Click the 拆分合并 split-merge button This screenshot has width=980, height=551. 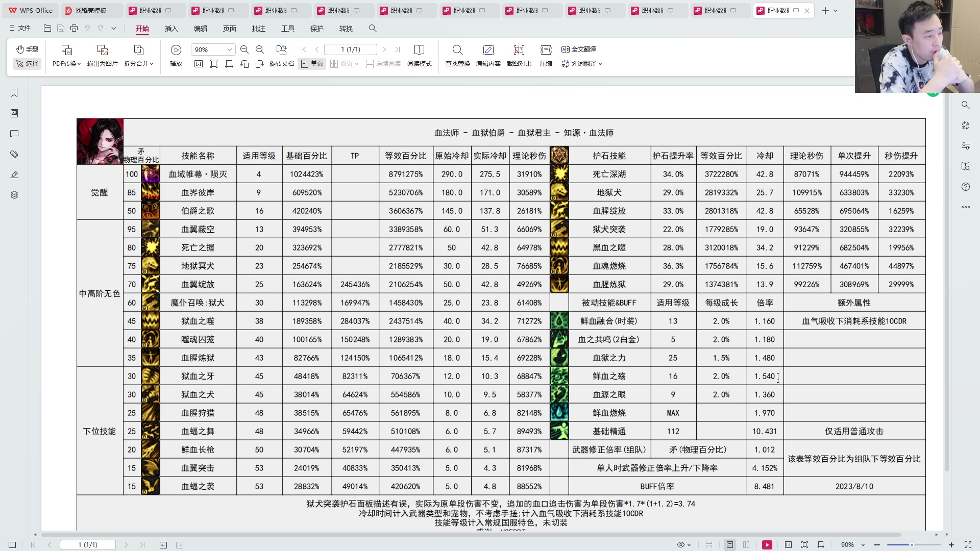point(138,55)
